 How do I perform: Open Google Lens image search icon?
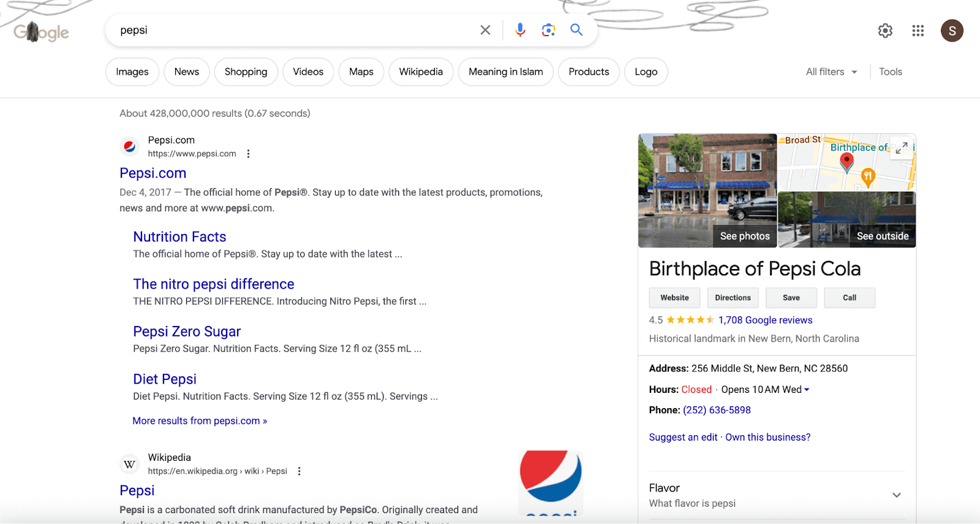coord(548,30)
